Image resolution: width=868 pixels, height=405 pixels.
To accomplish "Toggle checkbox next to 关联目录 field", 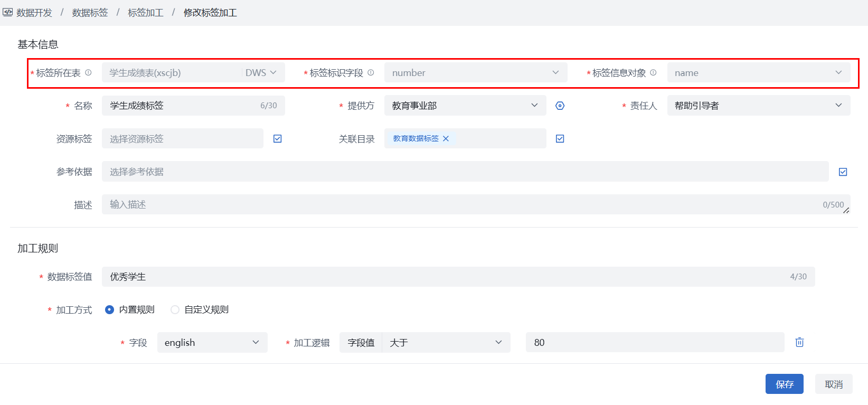I will click(x=560, y=139).
